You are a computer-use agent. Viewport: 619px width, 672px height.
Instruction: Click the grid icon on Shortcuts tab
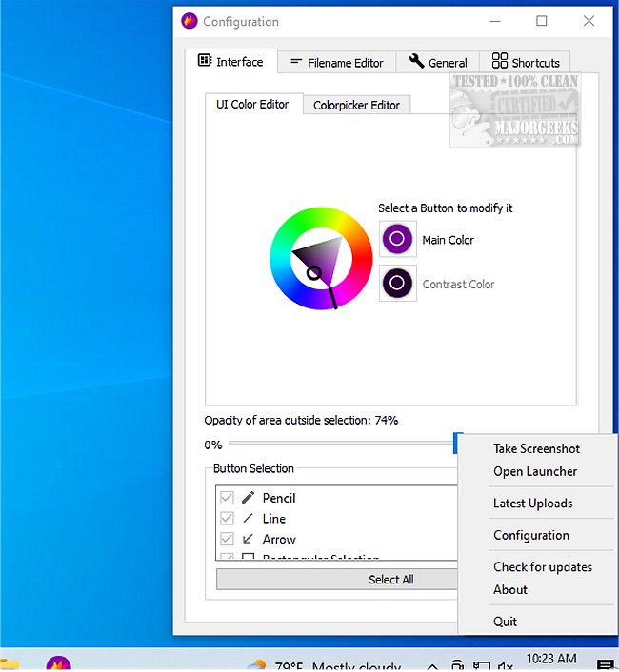pos(499,60)
